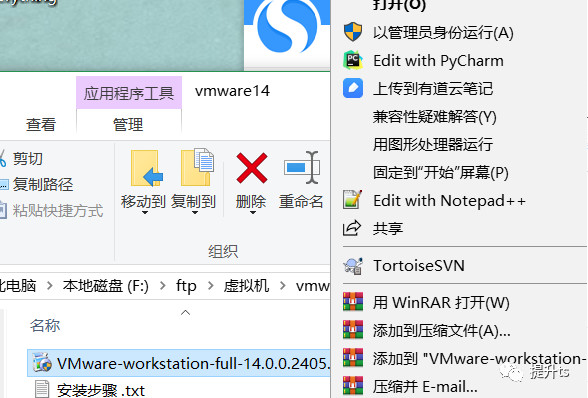Toggle sort order arrow above 名称 column

pos(185,312)
